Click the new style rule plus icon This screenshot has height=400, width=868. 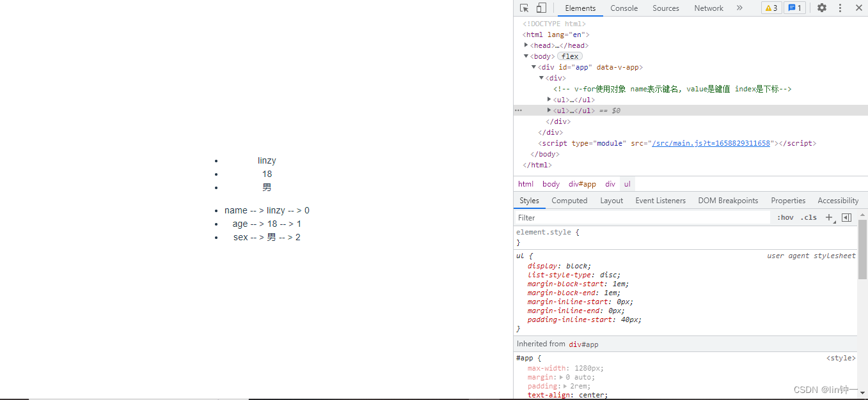pos(829,218)
